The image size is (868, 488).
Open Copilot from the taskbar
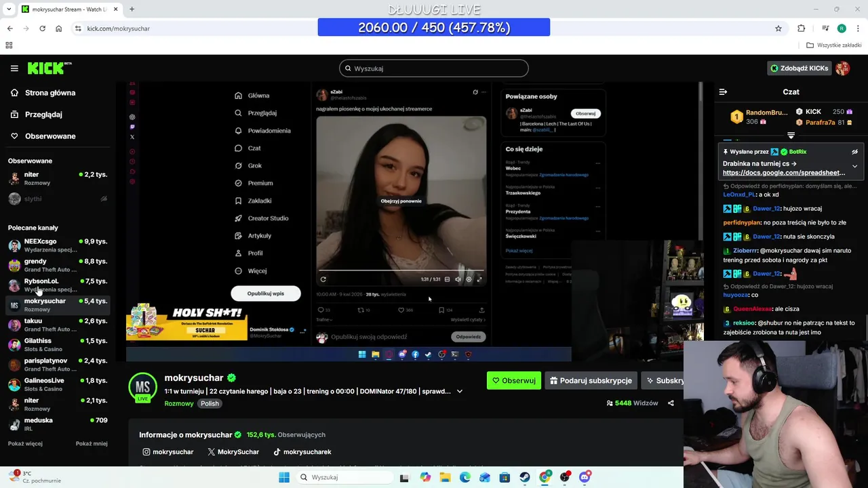[425, 477]
